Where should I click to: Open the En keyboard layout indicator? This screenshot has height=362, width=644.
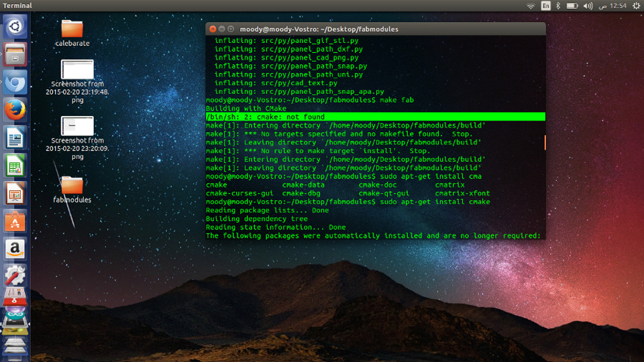pyautogui.click(x=545, y=6)
